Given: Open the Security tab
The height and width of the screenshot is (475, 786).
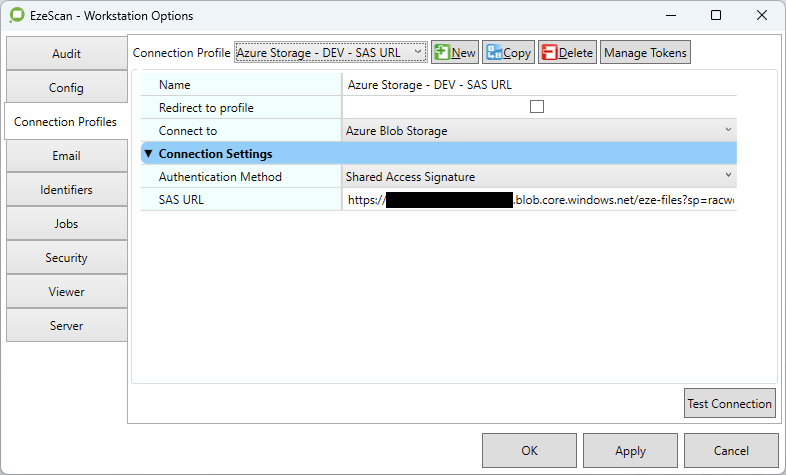Looking at the screenshot, I should pos(67,258).
